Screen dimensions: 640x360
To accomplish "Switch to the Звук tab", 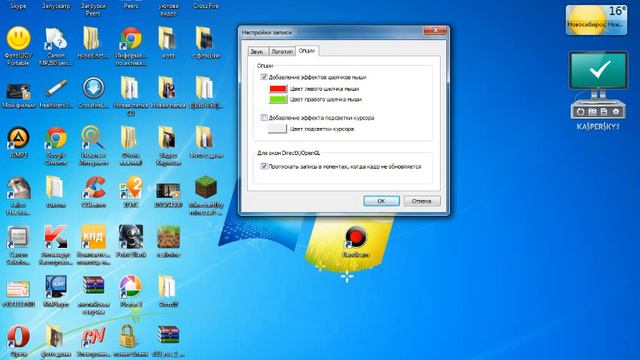I will coord(257,51).
